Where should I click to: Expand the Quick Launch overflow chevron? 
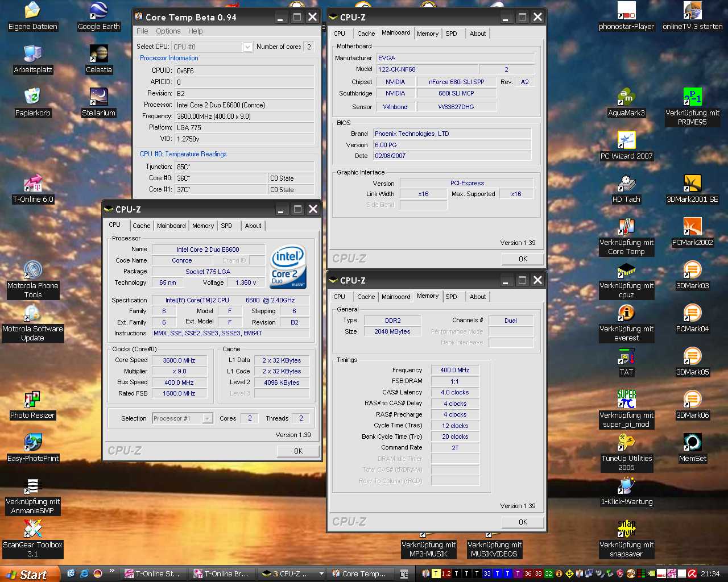(111, 571)
